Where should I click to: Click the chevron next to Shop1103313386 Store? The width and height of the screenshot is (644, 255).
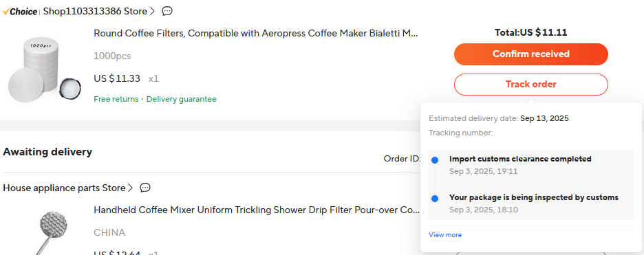pyautogui.click(x=152, y=12)
